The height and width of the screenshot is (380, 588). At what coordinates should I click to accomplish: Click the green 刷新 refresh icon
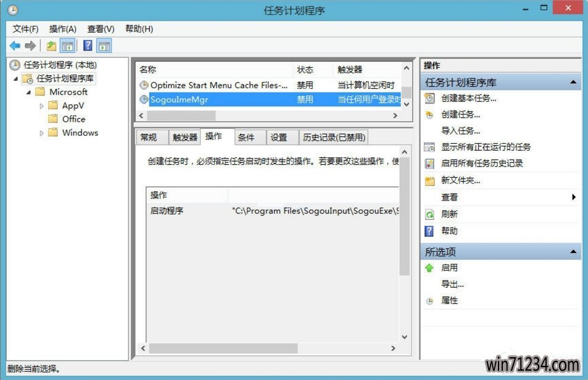[x=429, y=214]
